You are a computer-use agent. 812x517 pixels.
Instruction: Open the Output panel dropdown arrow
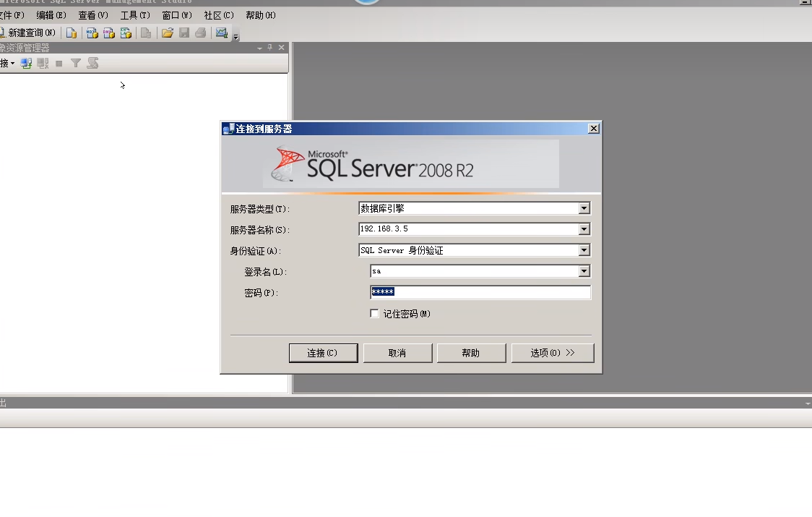click(x=808, y=403)
